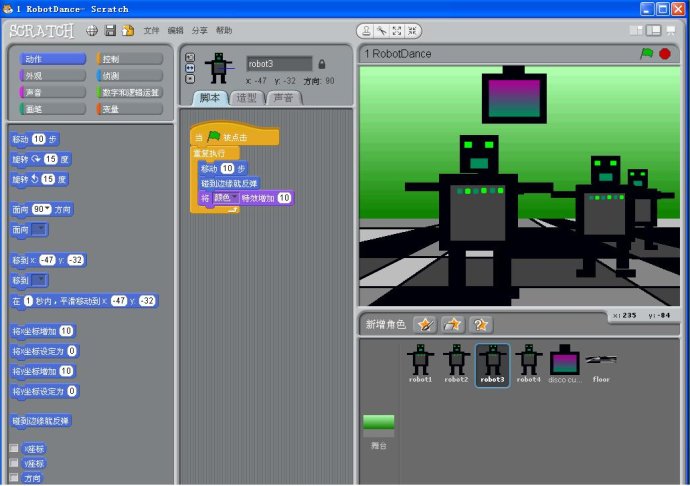Select the disco cube sprite thumbnail
The width and height of the screenshot is (690, 486).
click(565, 364)
